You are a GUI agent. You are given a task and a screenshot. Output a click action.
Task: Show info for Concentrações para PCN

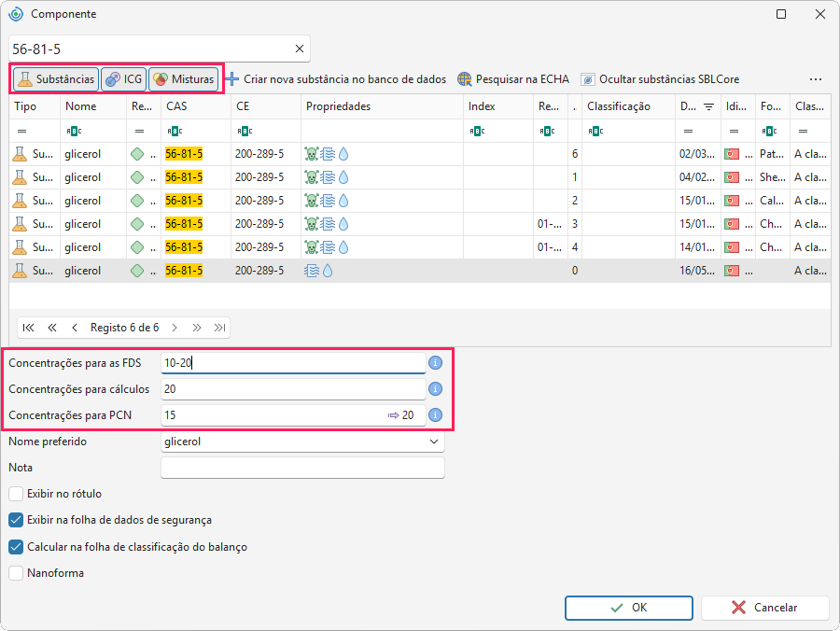click(x=436, y=415)
